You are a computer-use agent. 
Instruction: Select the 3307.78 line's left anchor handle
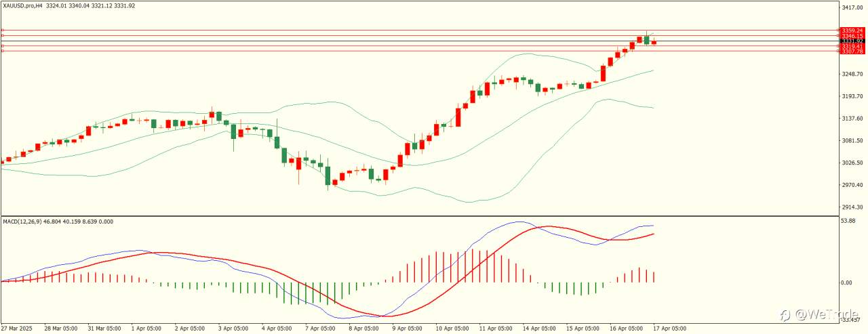3,51
